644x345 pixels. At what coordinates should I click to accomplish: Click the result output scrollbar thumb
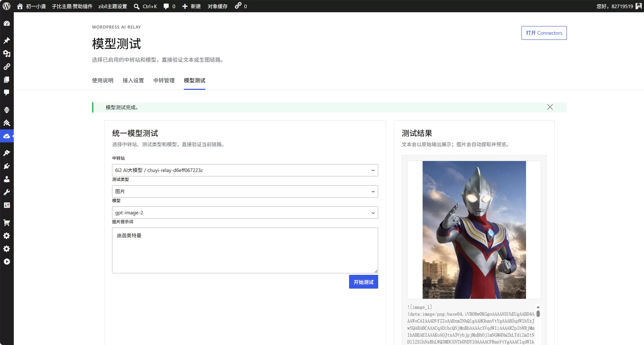pos(538,314)
